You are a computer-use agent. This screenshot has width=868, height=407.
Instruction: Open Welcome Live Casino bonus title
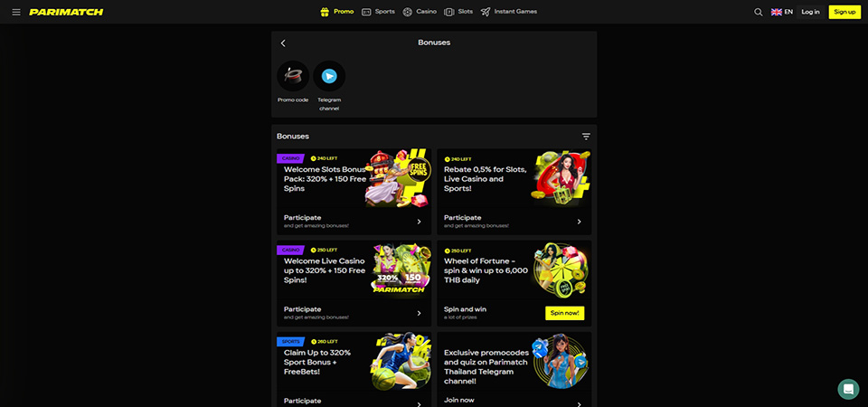point(325,270)
